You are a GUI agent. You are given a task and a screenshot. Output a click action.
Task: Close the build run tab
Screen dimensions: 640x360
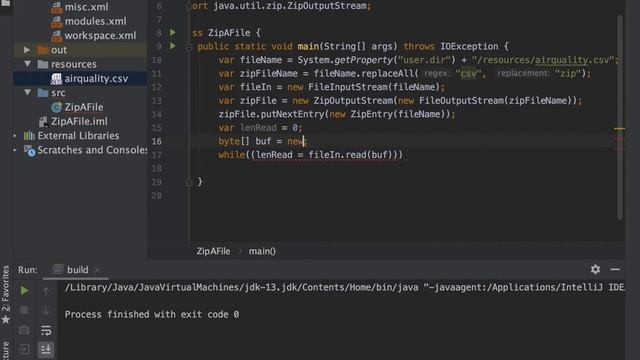(x=97, y=270)
